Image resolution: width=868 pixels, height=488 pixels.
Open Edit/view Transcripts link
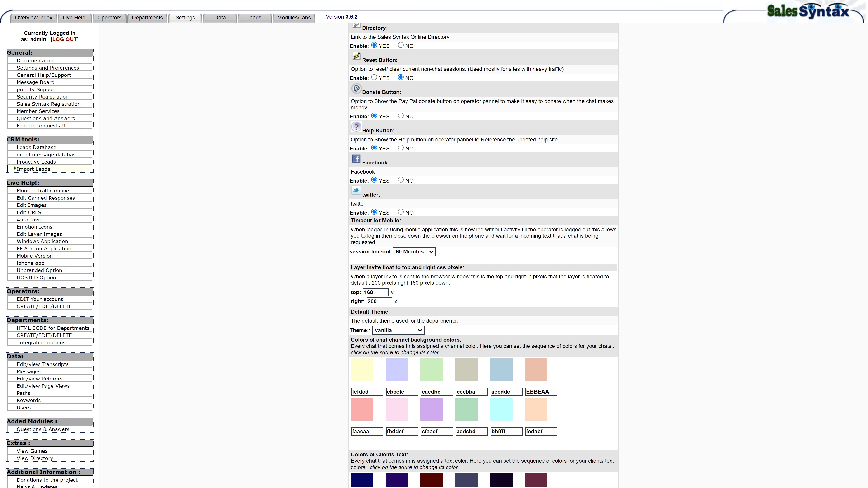(50, 364)
